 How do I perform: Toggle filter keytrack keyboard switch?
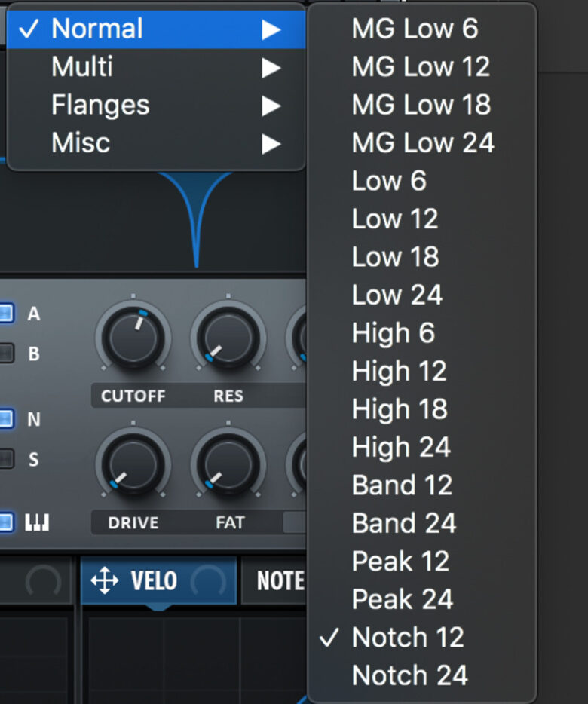[7, 522]
